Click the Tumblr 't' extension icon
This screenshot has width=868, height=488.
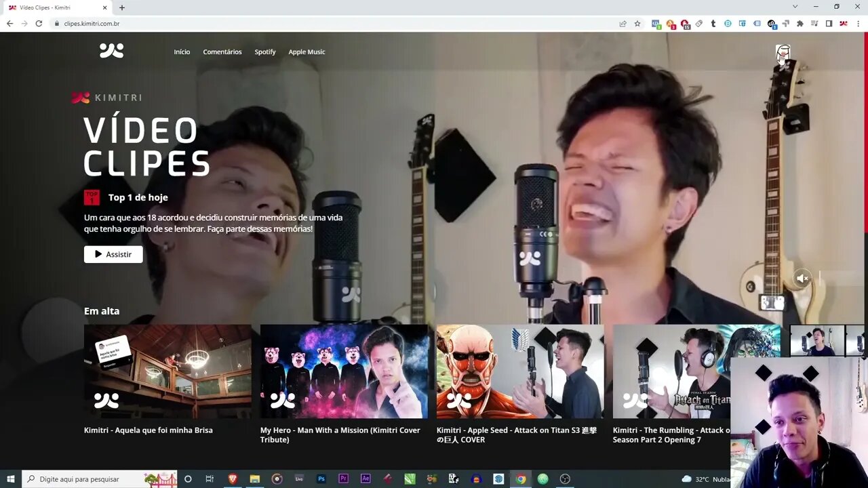[x=713, y=23]
